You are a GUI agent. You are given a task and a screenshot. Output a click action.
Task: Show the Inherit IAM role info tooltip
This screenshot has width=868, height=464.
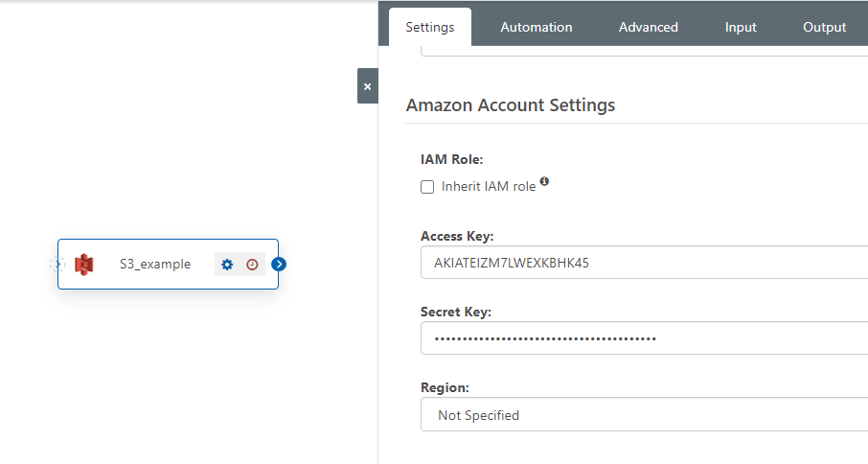[545, 181]
